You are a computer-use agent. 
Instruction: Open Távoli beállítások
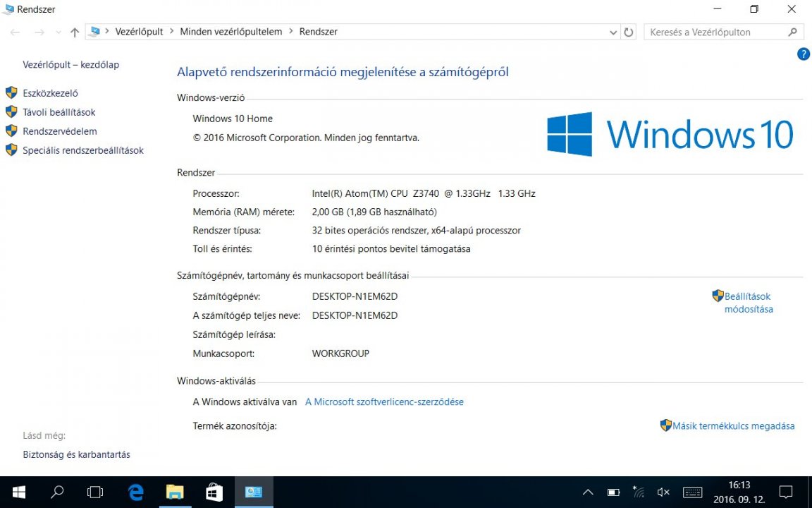tap(59, 112)
